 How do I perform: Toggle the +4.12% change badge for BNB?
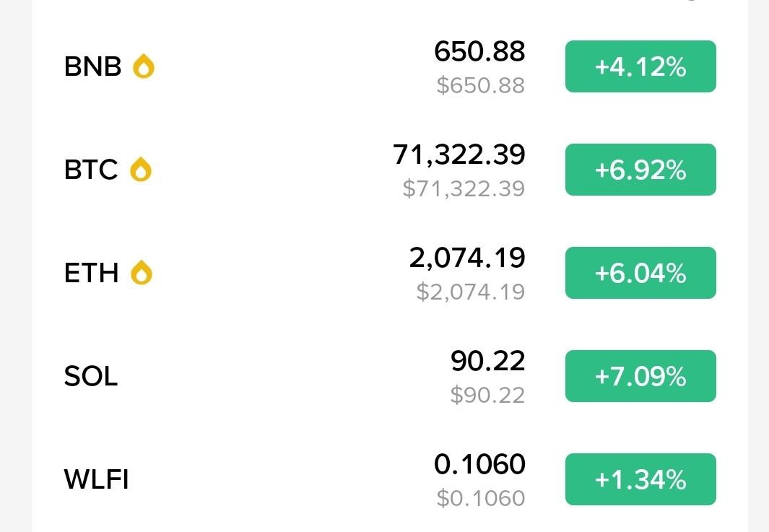click(x=640, y=66)
